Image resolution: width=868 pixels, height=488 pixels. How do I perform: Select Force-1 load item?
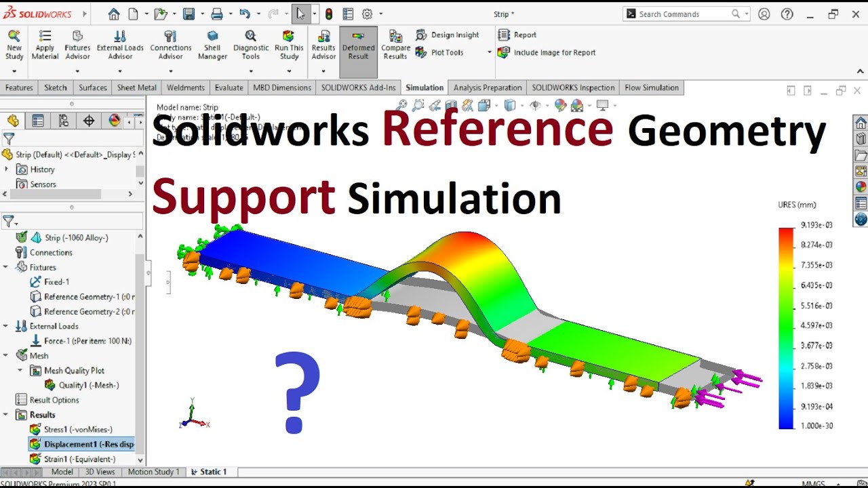(81, 341)
